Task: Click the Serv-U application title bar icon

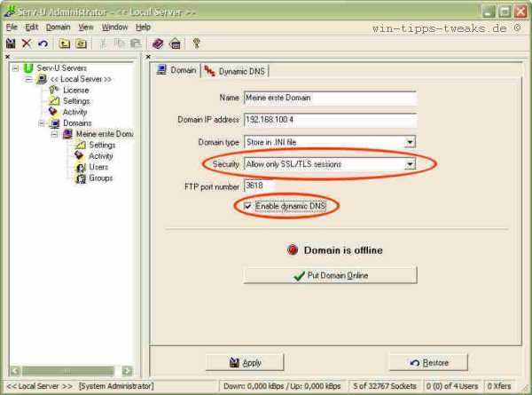Action: pyautogui.click(x=10, y=11)
